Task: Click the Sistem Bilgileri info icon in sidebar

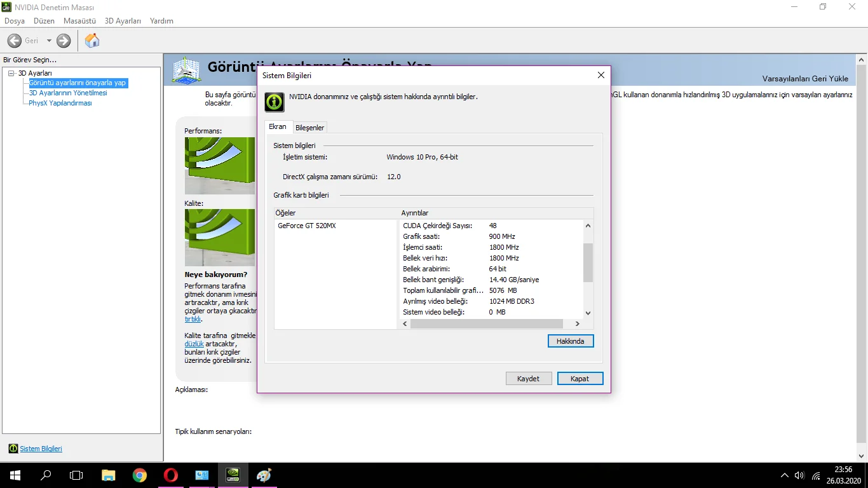Action: [13, 449]
